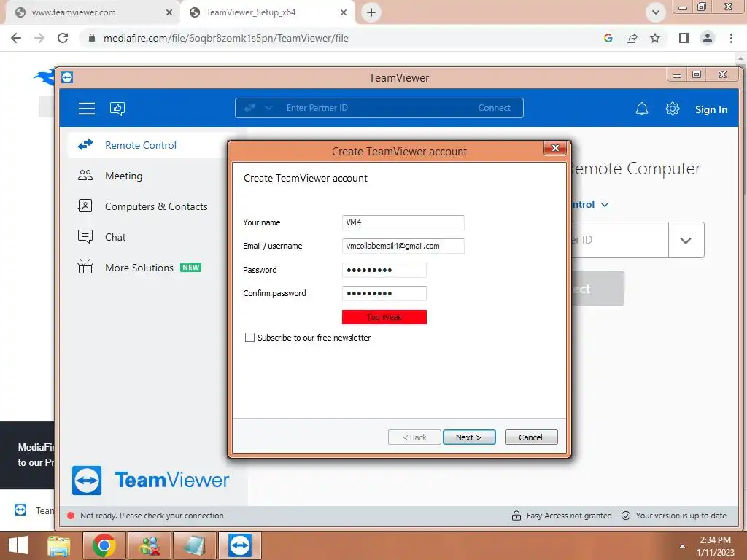Screen dimensions: 747x560
Task: Click the More Solutions gift icon
Action: (85, 266)
